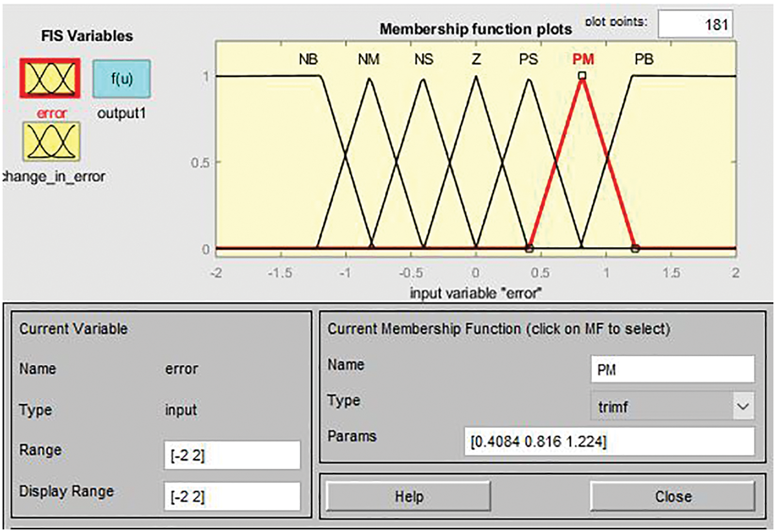
Task: Click the Params input field
Action: [609, 442]
